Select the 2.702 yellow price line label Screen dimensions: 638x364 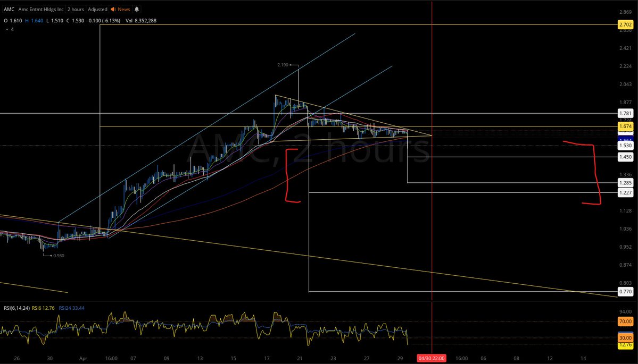click(x=625, y=25)
